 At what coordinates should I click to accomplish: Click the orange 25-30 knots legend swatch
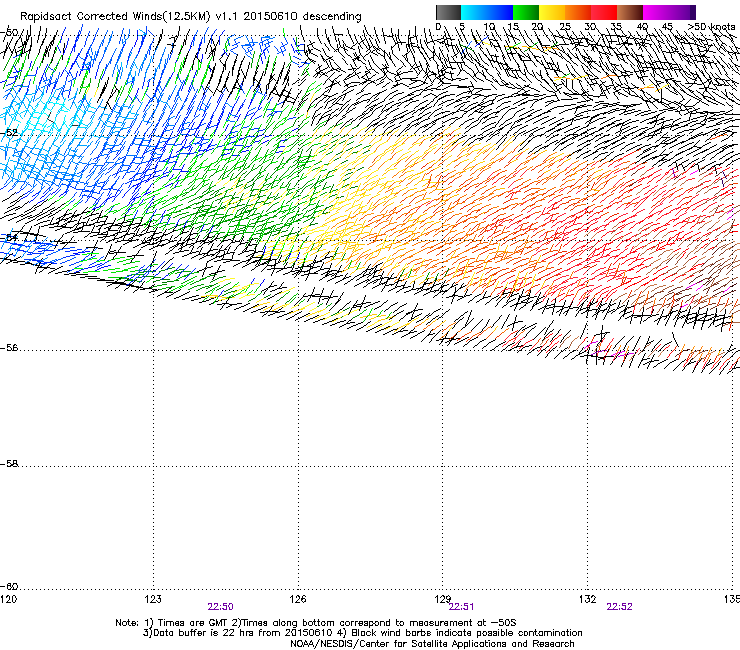pyautogui.click(x=578, y=12)
